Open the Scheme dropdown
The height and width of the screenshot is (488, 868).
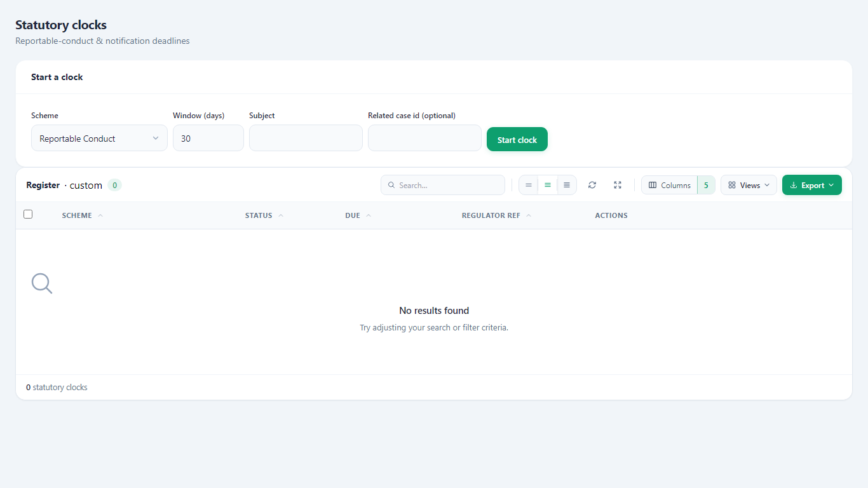pyautogui.click(x=99, y=138)
